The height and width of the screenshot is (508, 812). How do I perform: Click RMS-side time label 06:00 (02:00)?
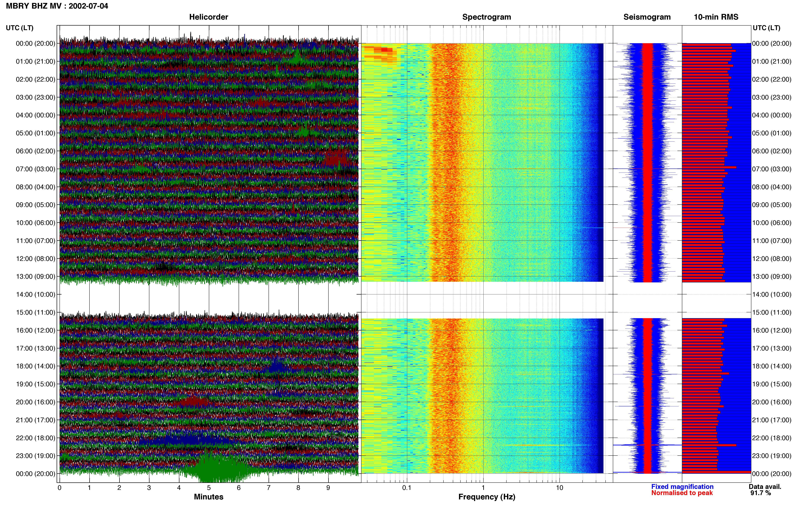tap(772, 151)
